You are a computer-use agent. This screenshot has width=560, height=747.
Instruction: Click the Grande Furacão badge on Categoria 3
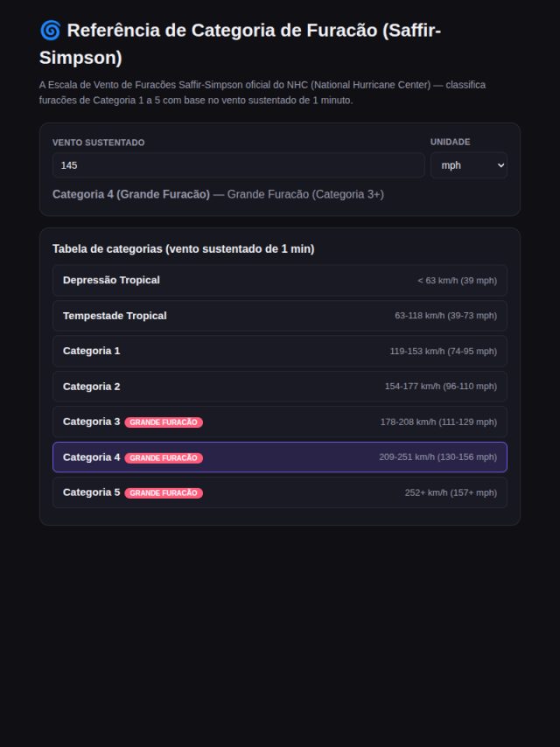[164, 422]
